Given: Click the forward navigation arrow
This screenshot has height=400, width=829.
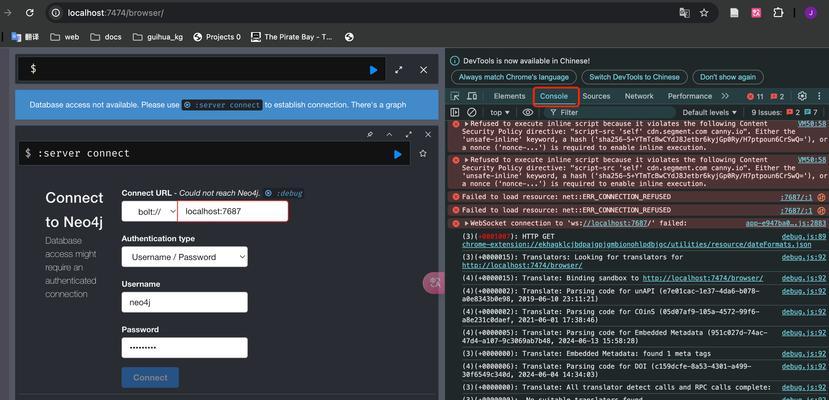Looking at the screenshot, I should (8, 13).
